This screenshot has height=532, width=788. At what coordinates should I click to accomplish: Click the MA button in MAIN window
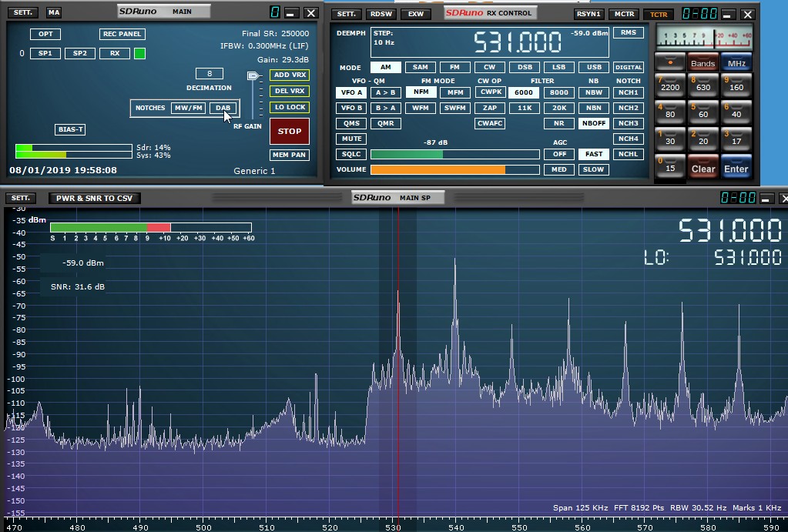(54, 12)
